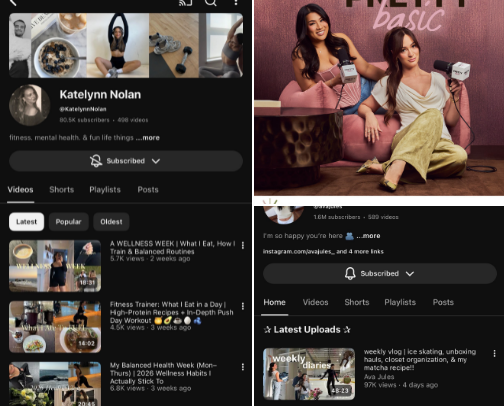Expand the Ava Jules description with ...more
504x406 pixels.
(x=368, y=236)
